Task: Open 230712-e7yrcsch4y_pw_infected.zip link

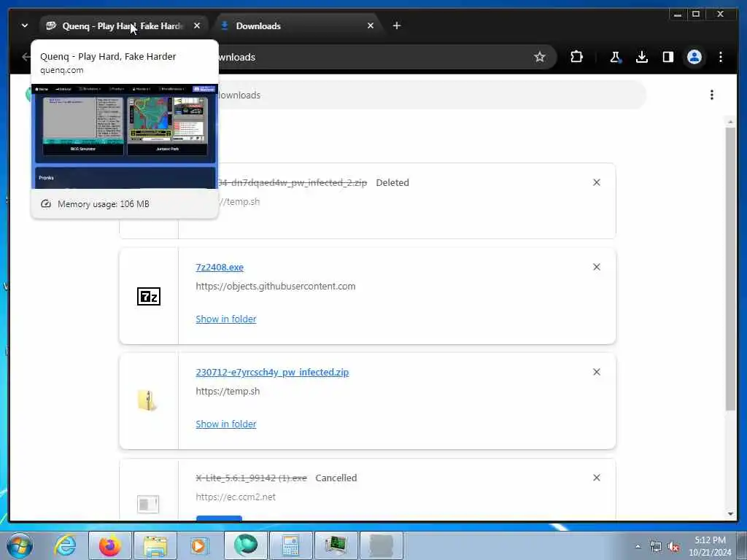Action: (272, 373)
